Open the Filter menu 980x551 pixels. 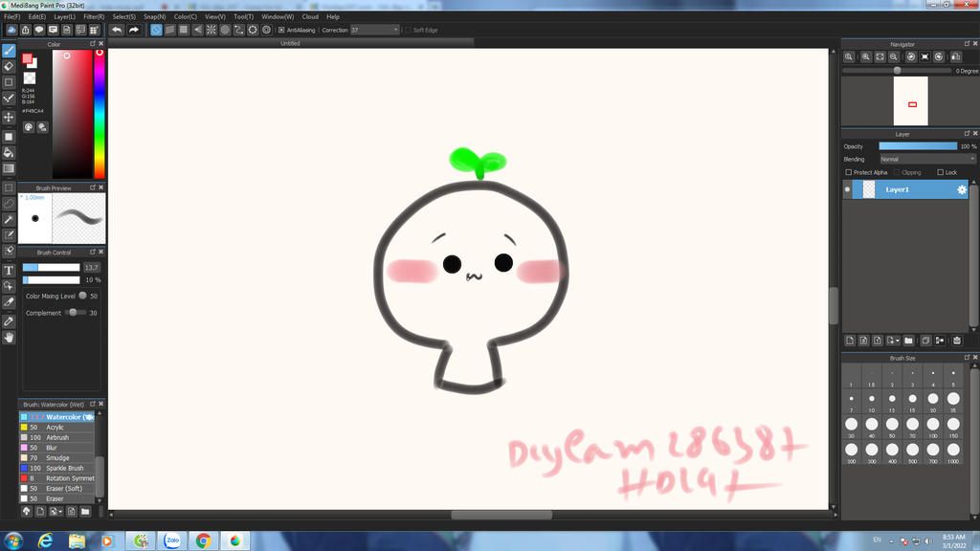(94, 17)
